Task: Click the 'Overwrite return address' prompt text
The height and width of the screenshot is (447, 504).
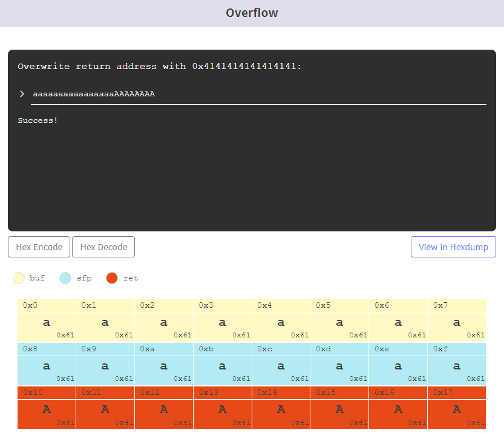Action: click(160, 66)
